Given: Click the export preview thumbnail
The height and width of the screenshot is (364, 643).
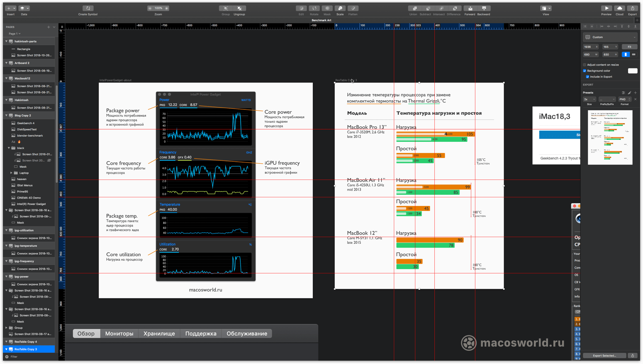Looking at the screenshot, I should pyautogui.click(x=610, y=137).
